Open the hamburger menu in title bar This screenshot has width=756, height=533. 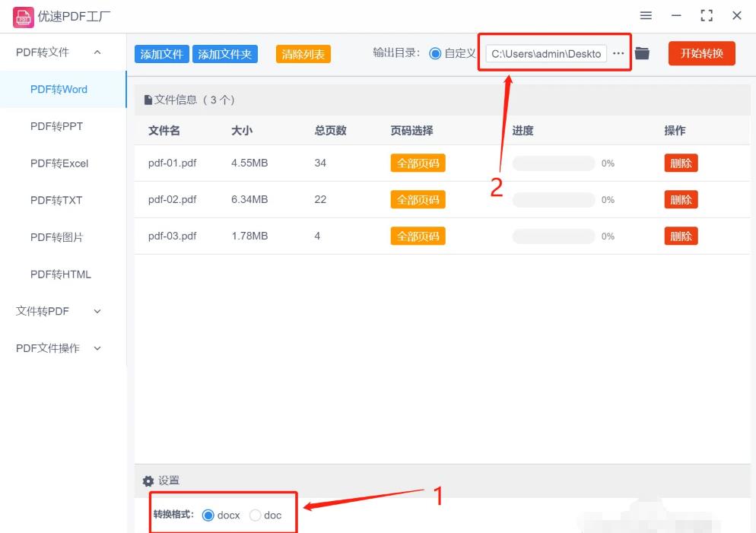tap(646, 16)
